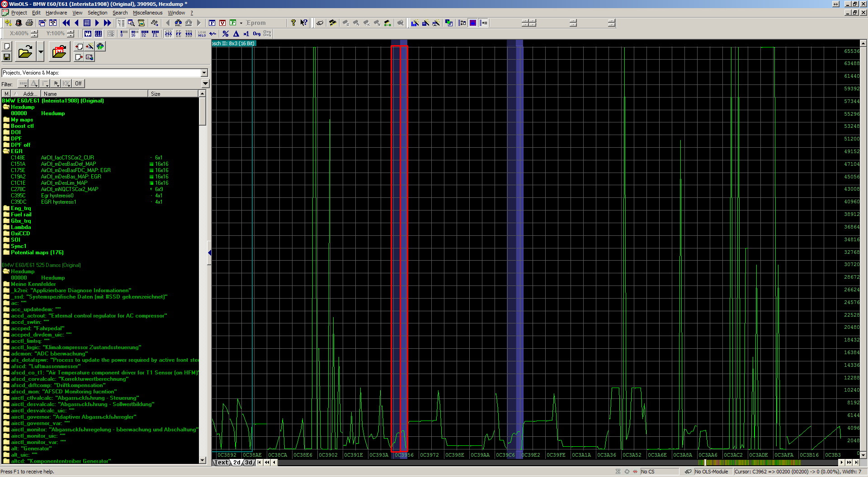Open a project with the folder icon
The image size is (868, 477).
pyautogui.click(x=25, y=52)
